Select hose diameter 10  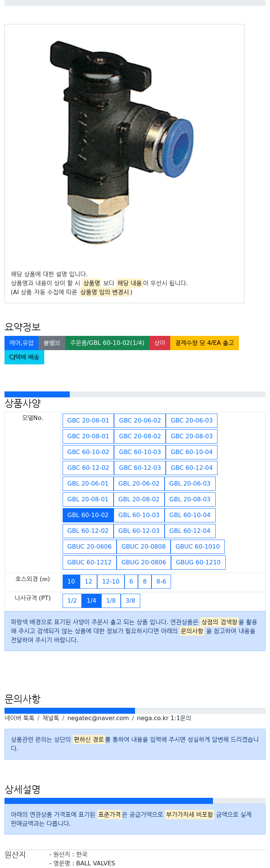click(x=71, y=582)
